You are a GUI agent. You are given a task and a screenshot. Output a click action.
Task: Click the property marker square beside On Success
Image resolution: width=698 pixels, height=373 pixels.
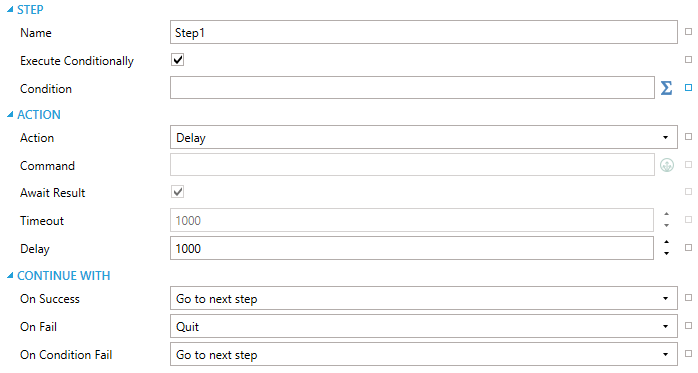pyautogui.click(x=688, y=297)
